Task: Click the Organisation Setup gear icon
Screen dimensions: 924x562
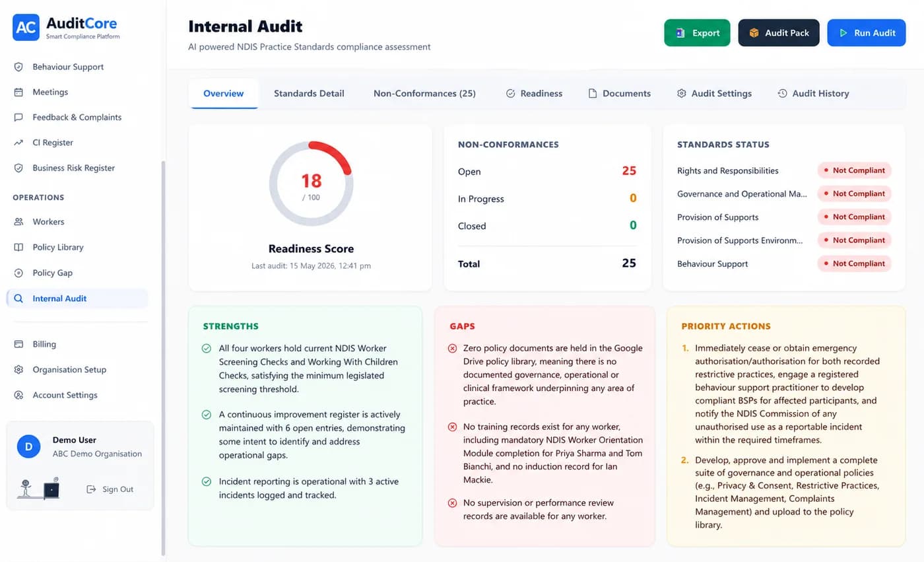Action: (x=18, y=370)
